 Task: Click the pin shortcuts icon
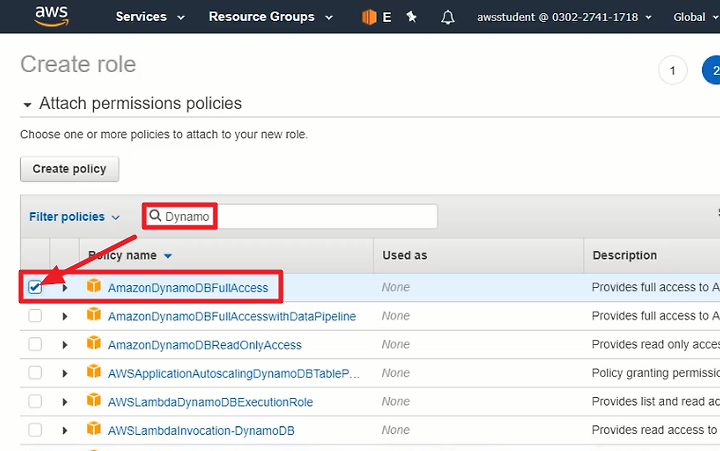click(x=411, y=17)
